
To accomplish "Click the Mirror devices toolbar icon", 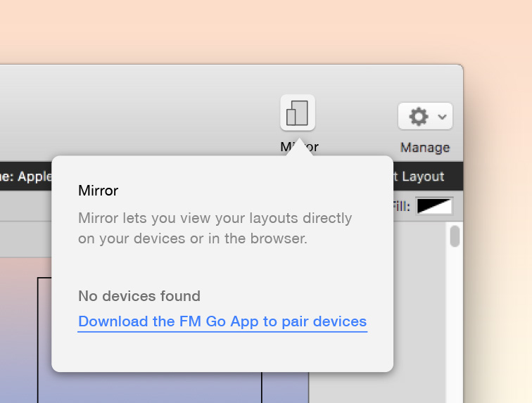I will 298,113.
